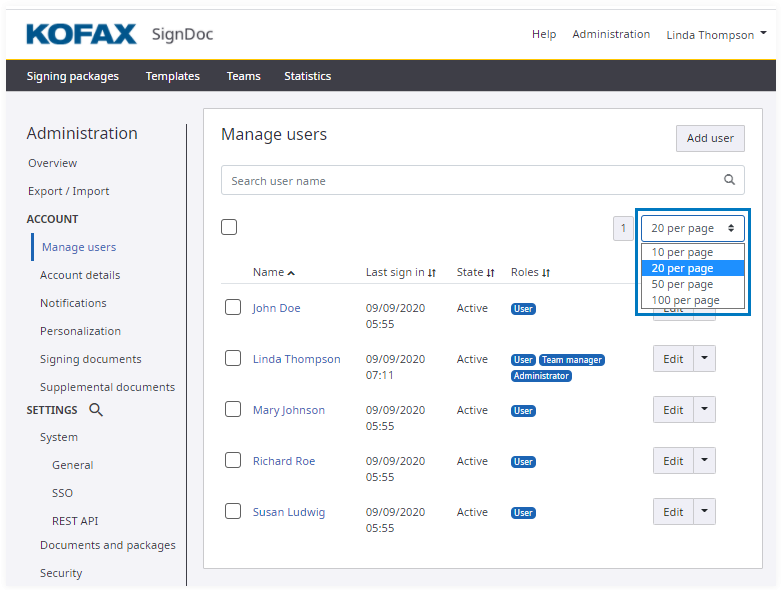Choose 50 per page option

tap(682, 284)
